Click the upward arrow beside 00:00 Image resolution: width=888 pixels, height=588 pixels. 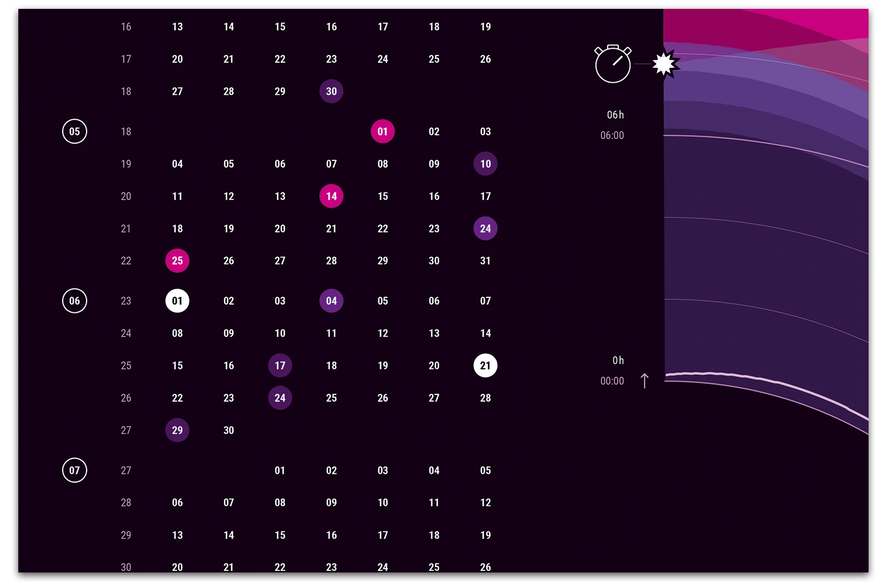tap(644, 381)
